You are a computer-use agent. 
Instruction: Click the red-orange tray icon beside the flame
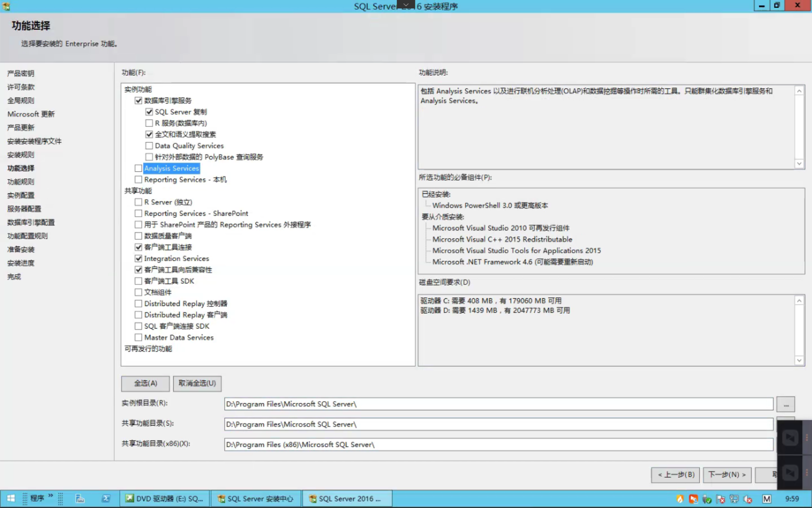point(693,499)
